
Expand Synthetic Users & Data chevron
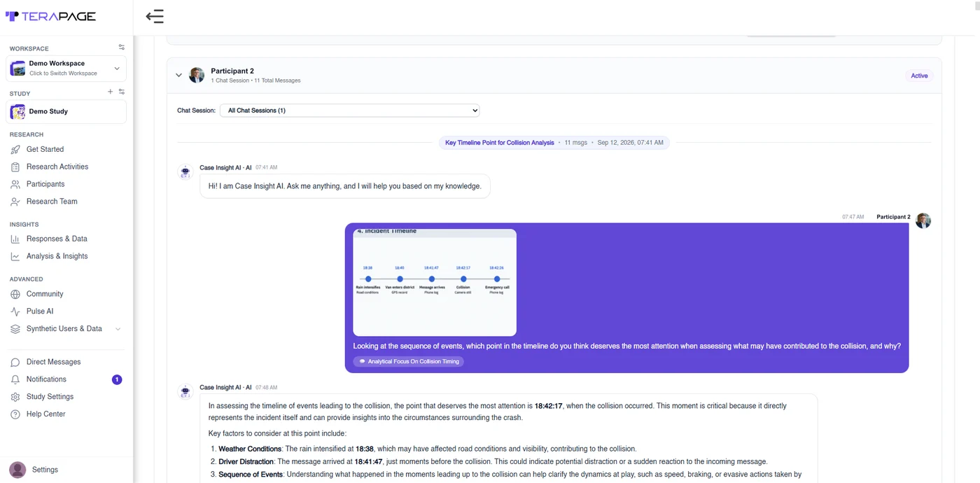118,329
